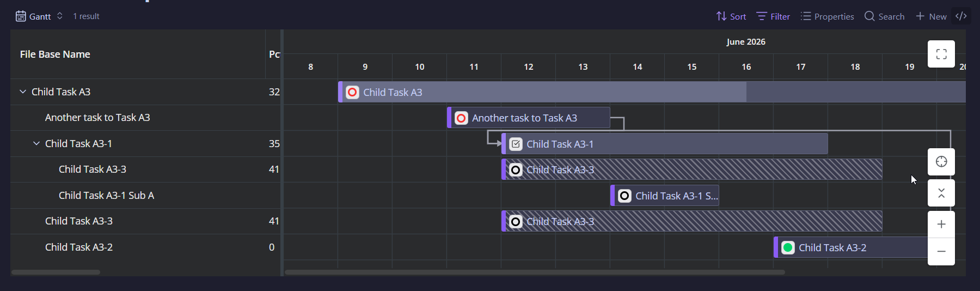Screen dimensions: 980x291
Task: Select the Child Task A3 timeline bar
Action: (652, 92)
